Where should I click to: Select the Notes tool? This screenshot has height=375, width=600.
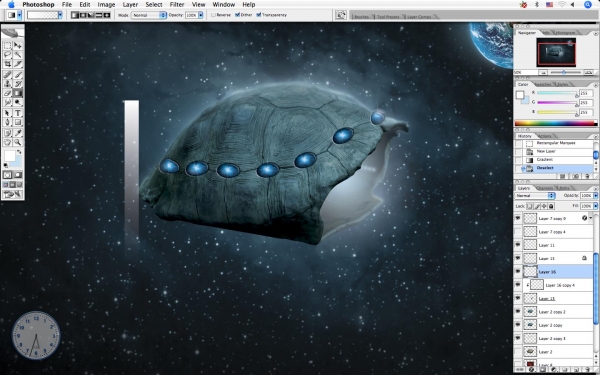7,133
